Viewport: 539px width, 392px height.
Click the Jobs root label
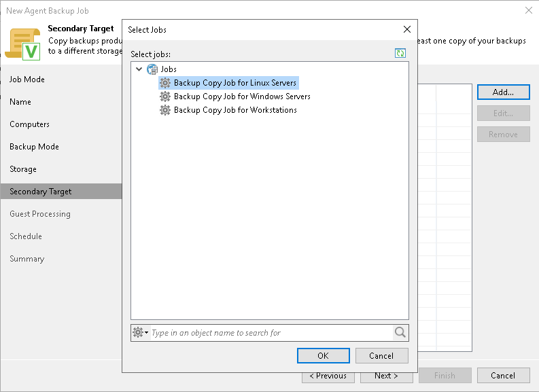point(169,69)
